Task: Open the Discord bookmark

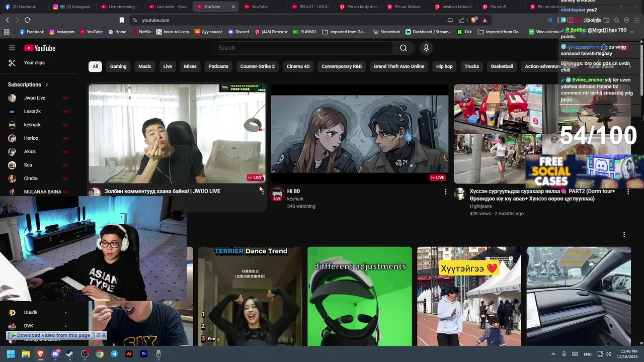Action: 238,32
